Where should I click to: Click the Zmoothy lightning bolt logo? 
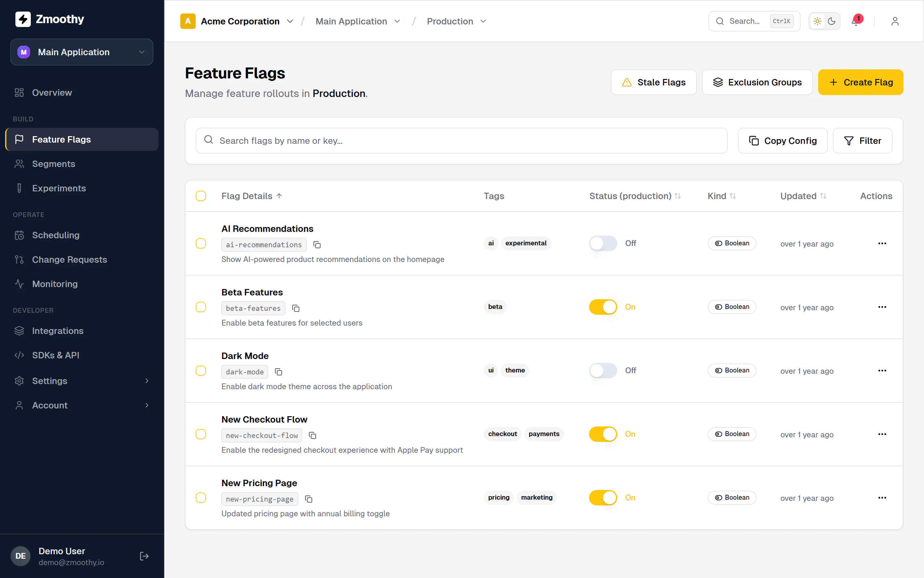coord(23,19)
